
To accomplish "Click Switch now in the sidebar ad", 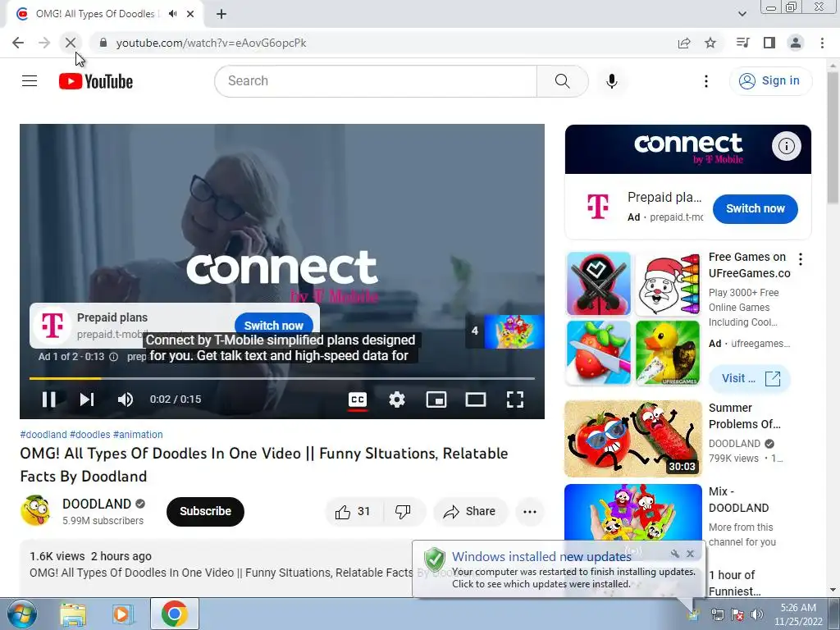I will point(755,208).
